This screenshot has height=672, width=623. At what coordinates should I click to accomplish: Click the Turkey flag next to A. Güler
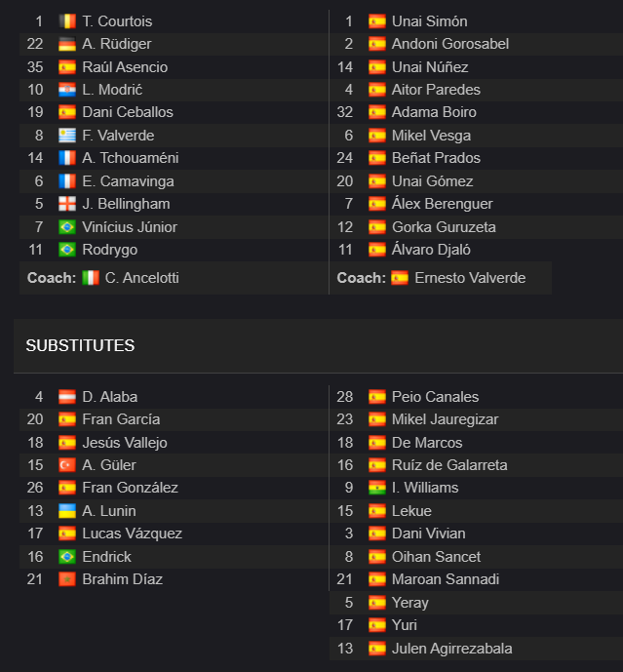click(67, 465)
